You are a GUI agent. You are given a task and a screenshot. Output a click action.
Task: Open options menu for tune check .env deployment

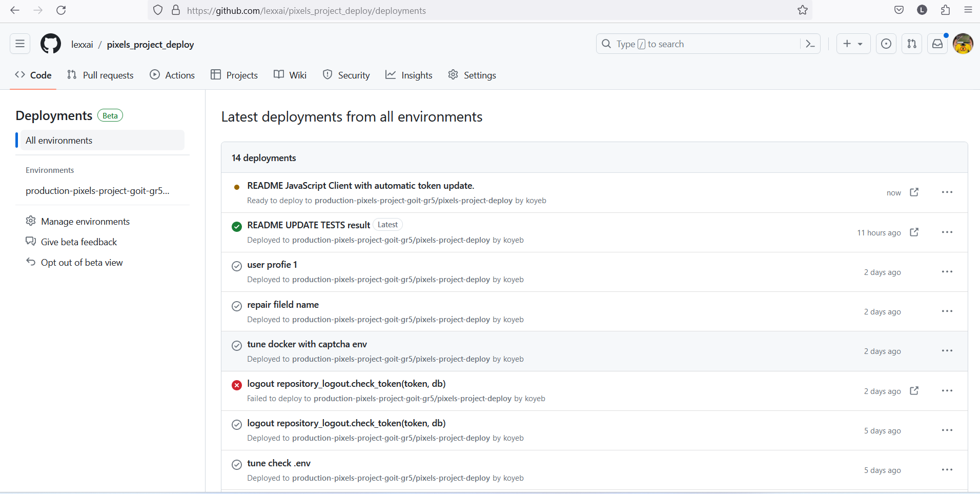click(947, 470)
